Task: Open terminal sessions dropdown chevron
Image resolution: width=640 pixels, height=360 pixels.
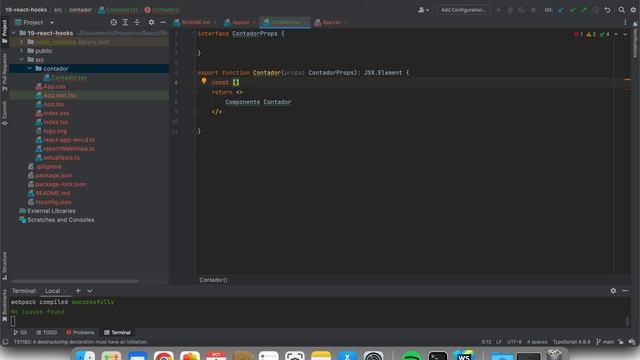Action: click(x=90, y=291)
